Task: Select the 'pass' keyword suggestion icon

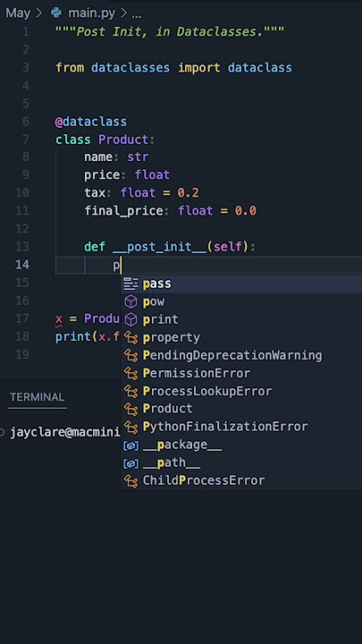Action: [130, 284]
